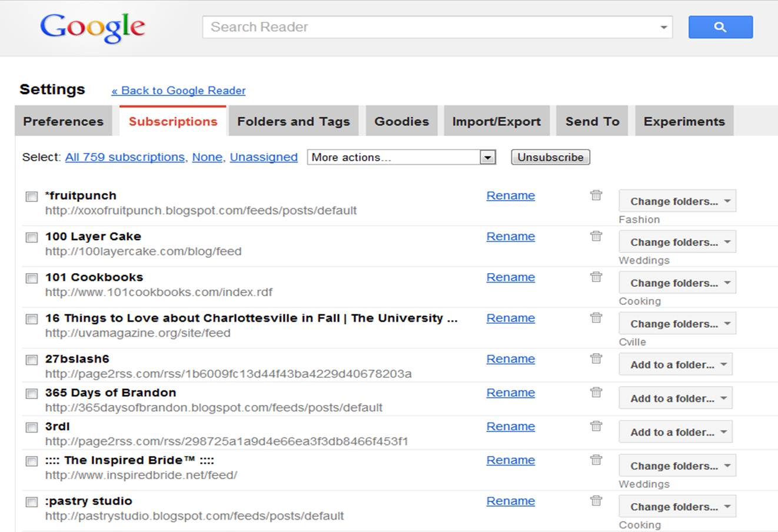Open the More actions dropdown
The width and height of the screenshot is (778, 532).
tap(401, 157)
